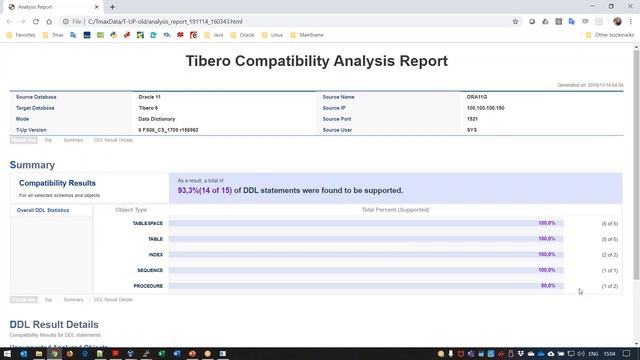Click the forward navigation arrow
The width and height of the screenshot is (640, 360).
tap(22, 22)
